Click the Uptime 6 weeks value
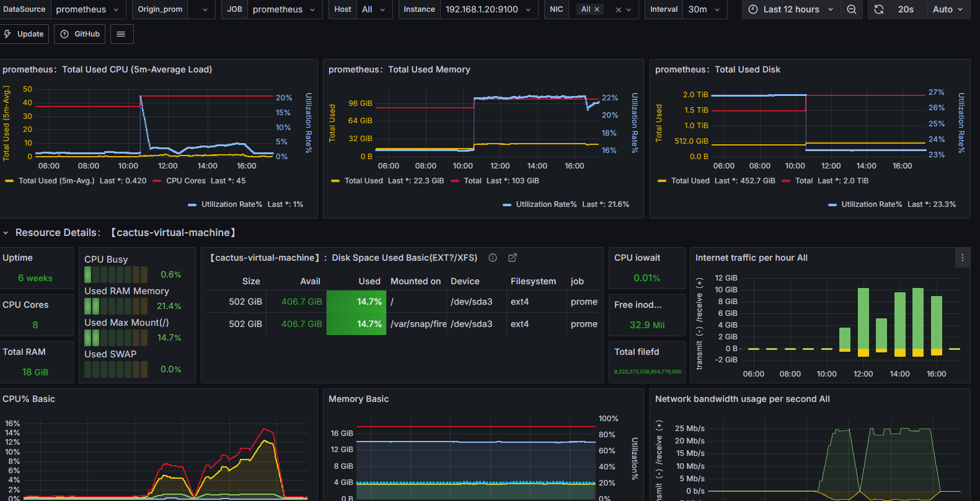Screen dimensions: 980x501 click(x=35, y=278)
